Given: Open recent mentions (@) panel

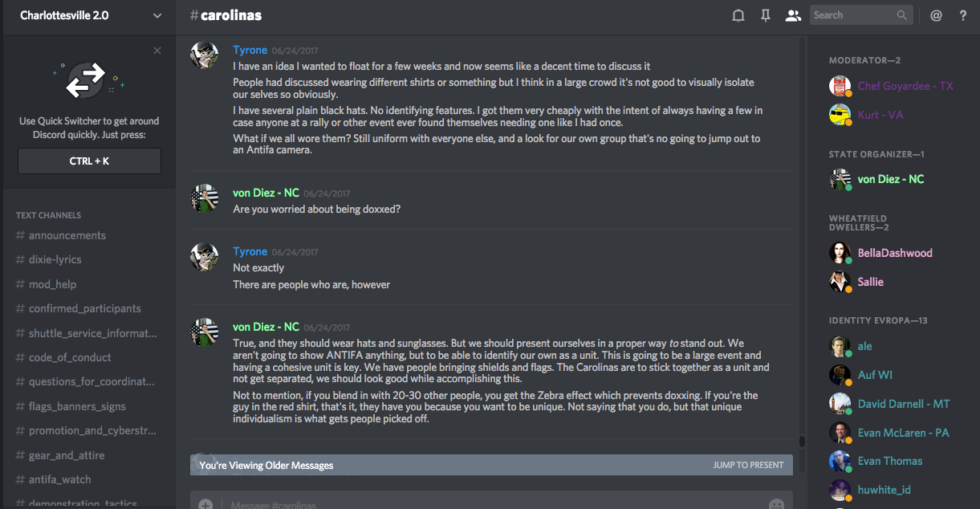Looking at the screenshot, I should (936, 15).
